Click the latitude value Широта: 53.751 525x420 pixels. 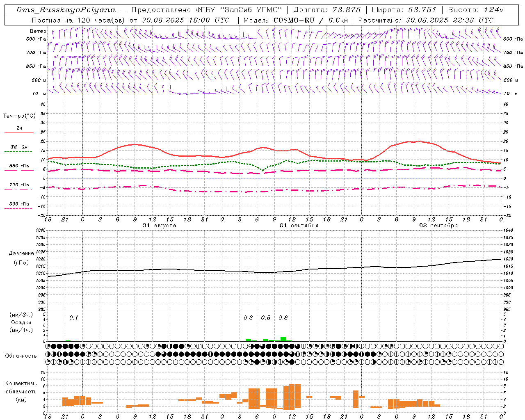pos(404,10)
